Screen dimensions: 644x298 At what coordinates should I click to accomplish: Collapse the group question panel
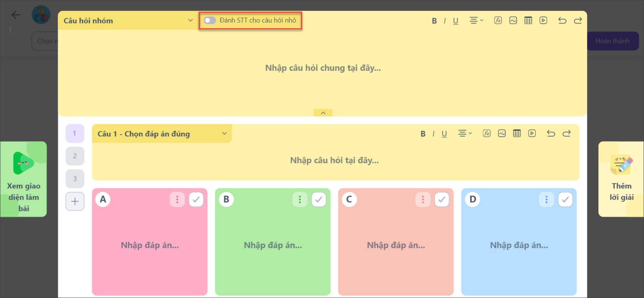323,113
